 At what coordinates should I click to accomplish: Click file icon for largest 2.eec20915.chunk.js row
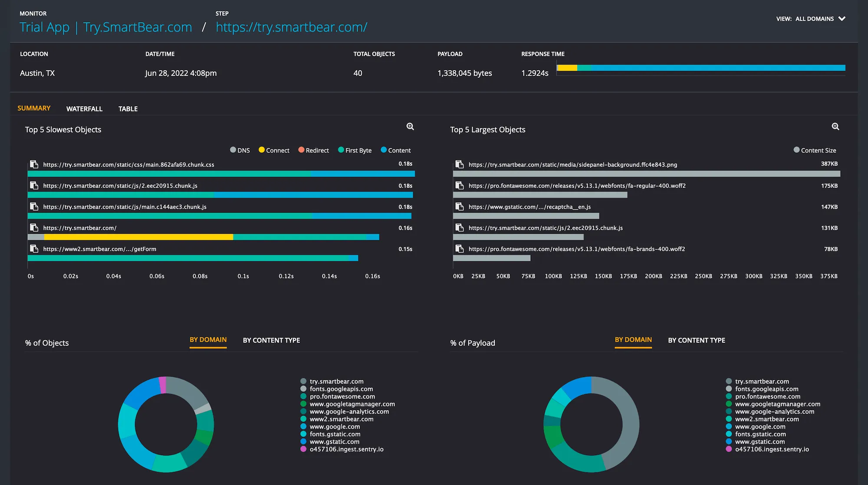pyautogui.click(x=459, y=228)
